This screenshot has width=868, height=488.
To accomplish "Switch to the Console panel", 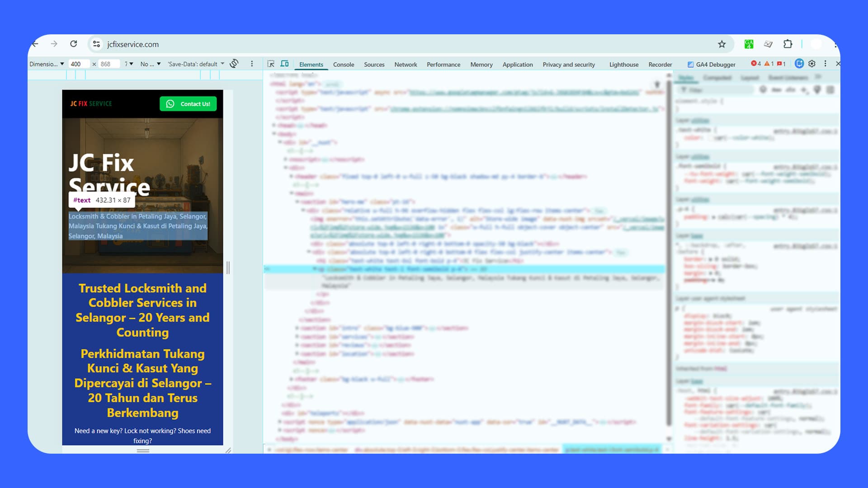I will click(343, 64).
